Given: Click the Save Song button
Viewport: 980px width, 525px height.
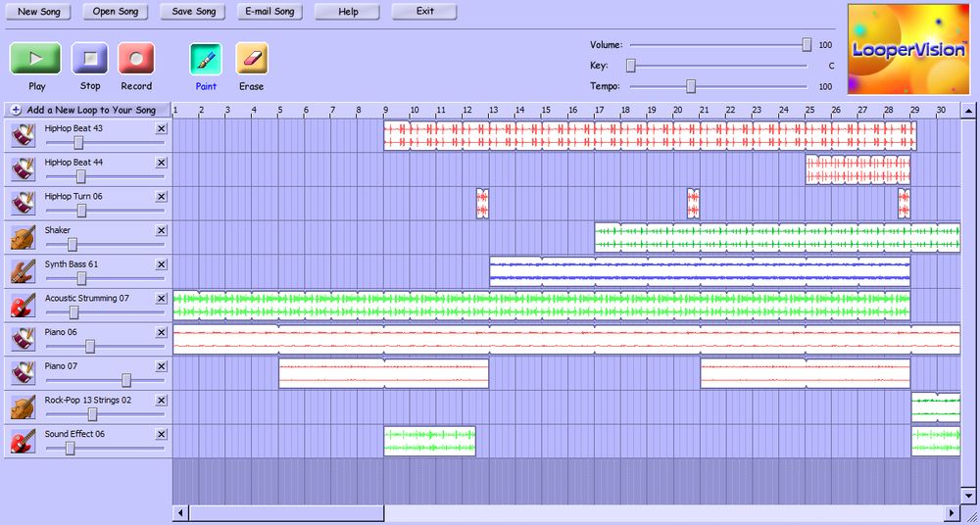Looking at the screenshot, I should pos(193,12).
